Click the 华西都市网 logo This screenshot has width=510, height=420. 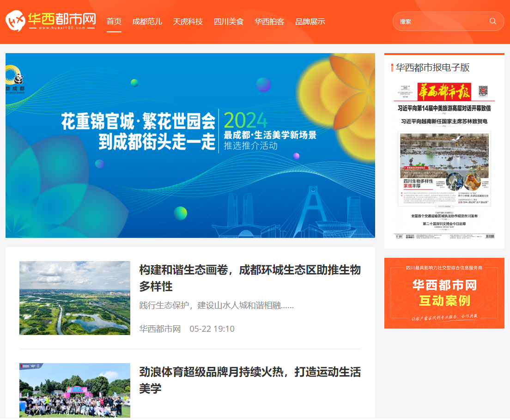pyautogui.click(x=51, y=21)
